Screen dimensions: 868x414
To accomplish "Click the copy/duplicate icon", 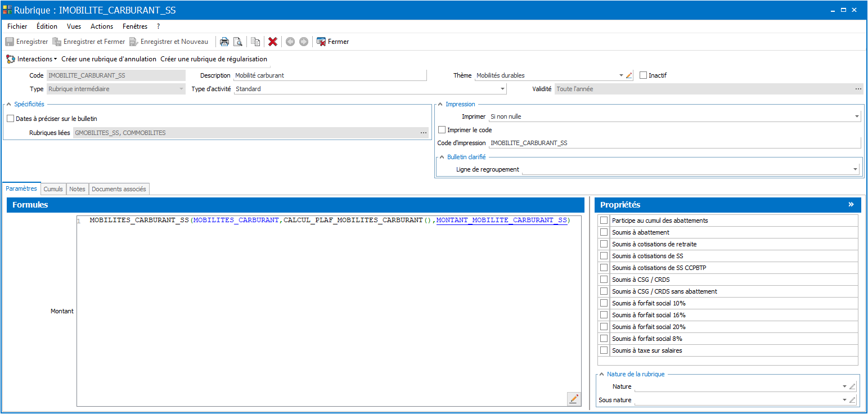I will (256, 42).
